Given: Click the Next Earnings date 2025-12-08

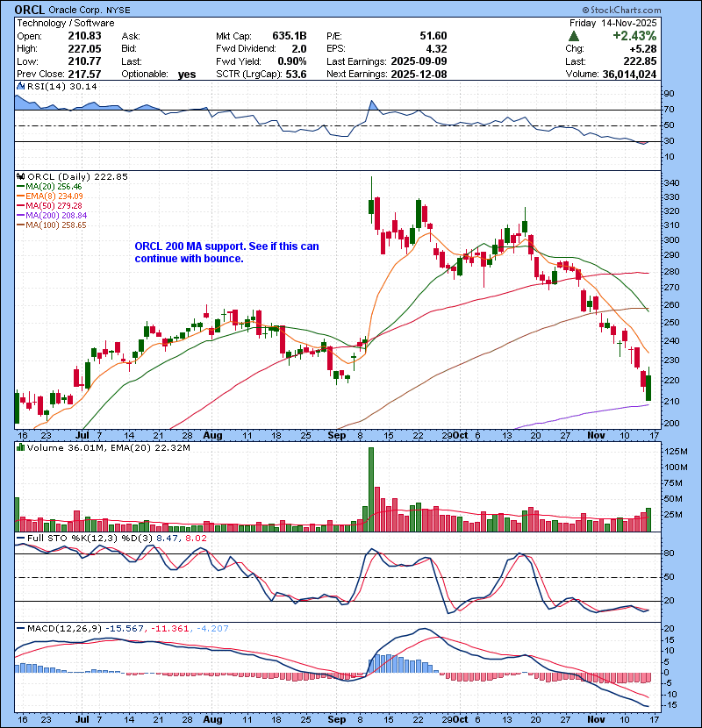Looking at the screenshot, I should click(419, 74).
